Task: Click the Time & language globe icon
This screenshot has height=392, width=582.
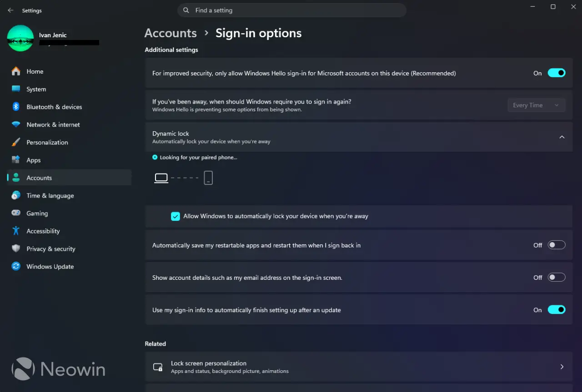Action: (16, 195)
